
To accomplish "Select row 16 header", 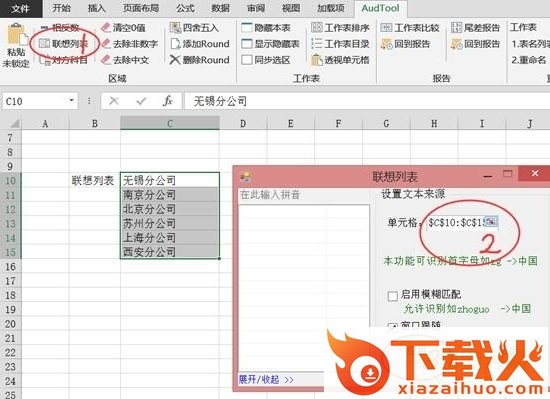I will 11,267.
